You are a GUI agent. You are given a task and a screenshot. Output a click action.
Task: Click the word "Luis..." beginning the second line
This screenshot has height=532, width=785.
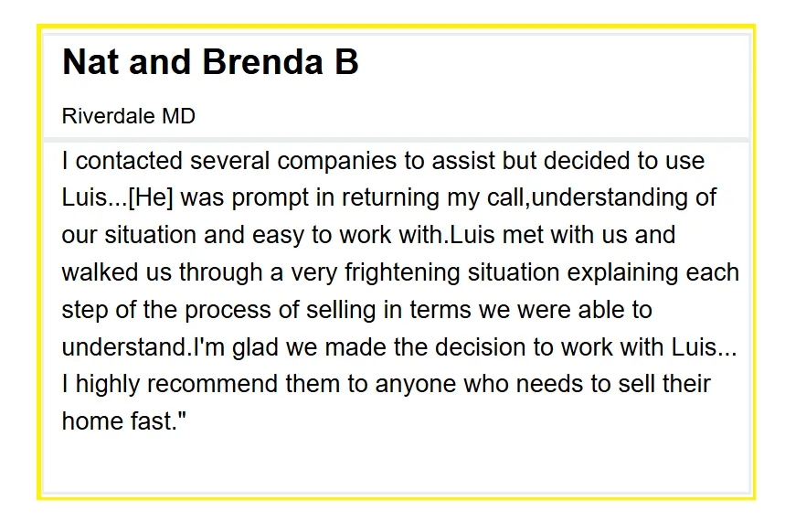[95, 197]
